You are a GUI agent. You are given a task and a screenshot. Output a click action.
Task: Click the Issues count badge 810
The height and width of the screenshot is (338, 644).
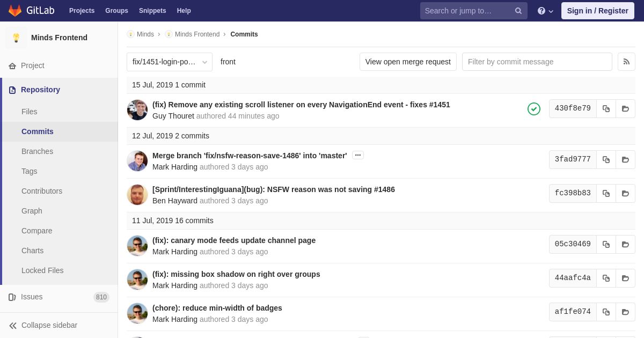pos(101,297)
